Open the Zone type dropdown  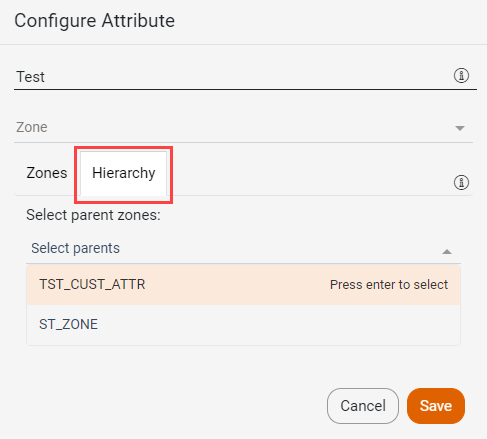(x=243, y=127)
